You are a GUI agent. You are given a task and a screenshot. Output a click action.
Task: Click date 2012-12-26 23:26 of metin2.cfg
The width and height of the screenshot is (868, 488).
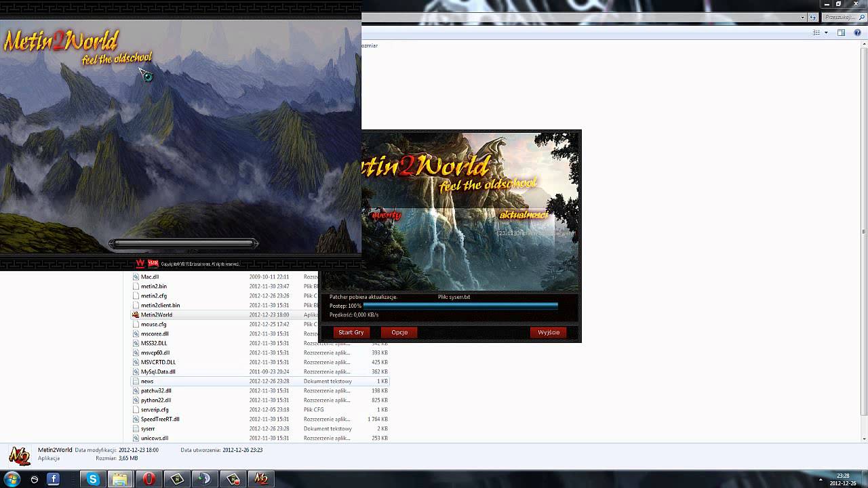[269, 296]
